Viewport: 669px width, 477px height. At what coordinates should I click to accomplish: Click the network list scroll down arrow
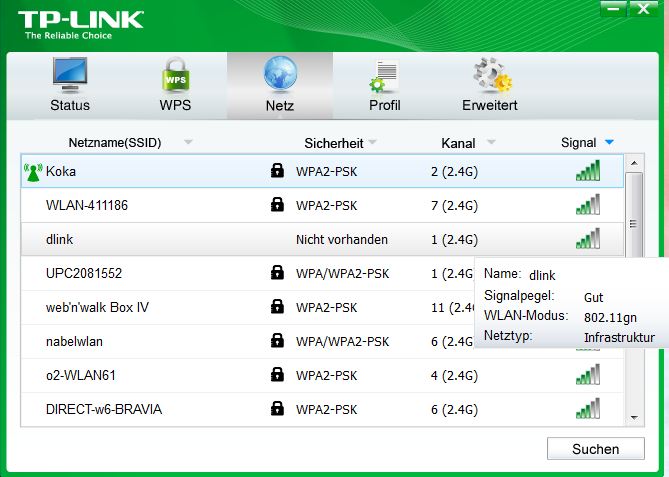[634, 417]
